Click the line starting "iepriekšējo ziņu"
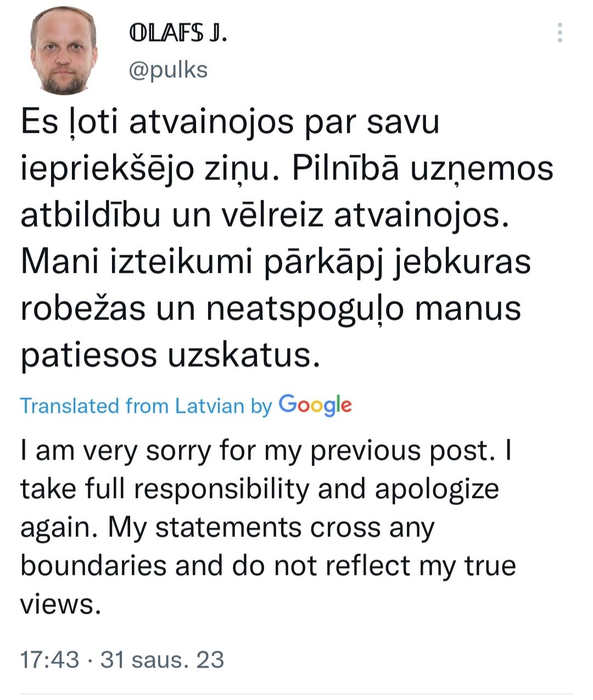 pos(287,169)
